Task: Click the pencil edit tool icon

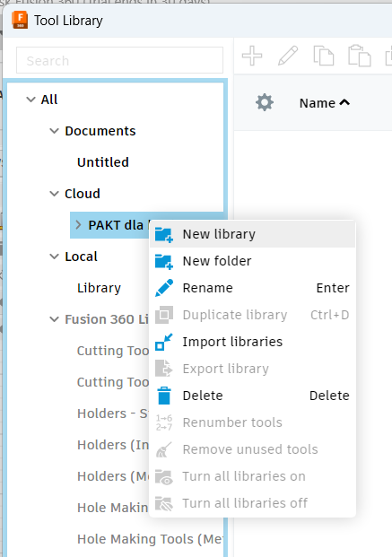Action: click(288, 56)
